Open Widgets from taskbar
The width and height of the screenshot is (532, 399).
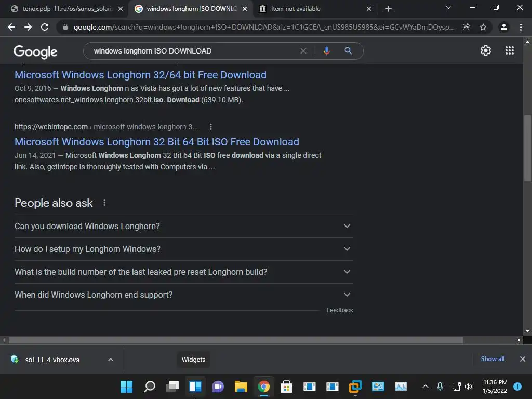click(195, 387)
